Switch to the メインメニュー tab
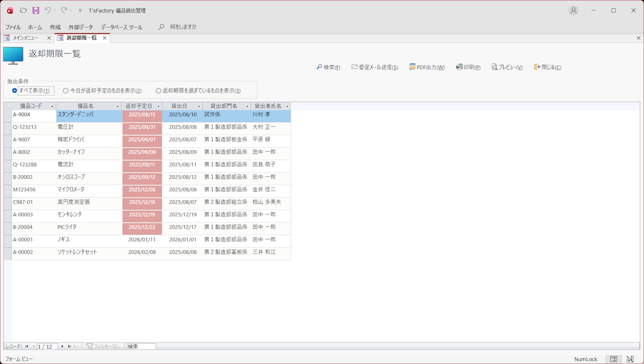The image size is (644, 364). click(x=25, y=38)
